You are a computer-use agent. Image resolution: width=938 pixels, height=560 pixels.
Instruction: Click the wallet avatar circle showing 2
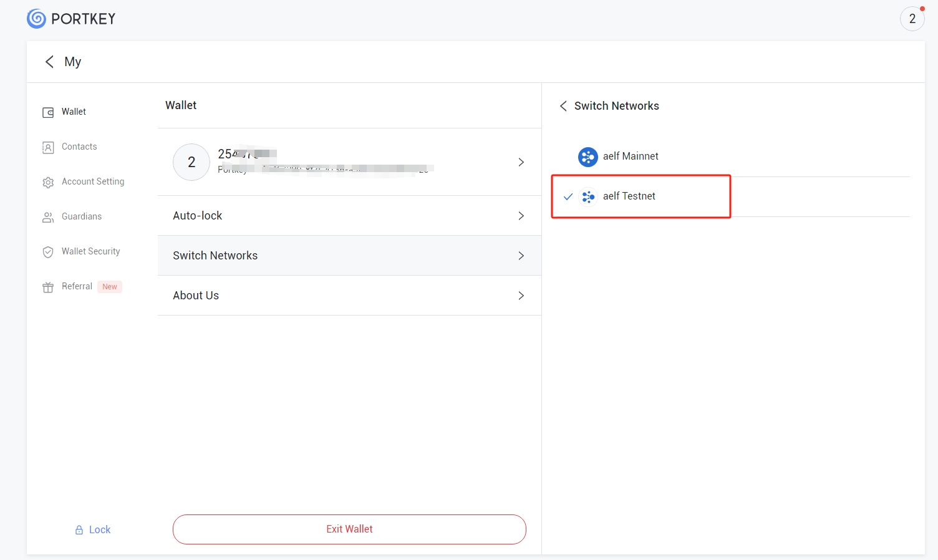click(191, 162)
